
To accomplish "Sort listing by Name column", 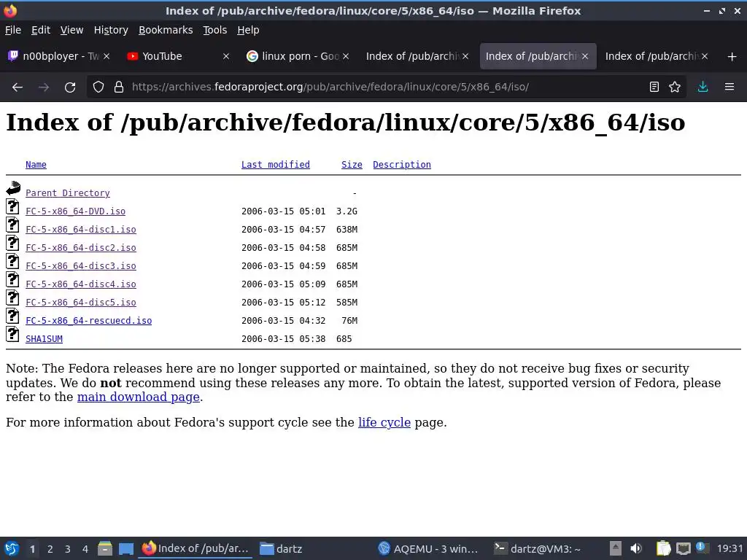I will 36,165.
